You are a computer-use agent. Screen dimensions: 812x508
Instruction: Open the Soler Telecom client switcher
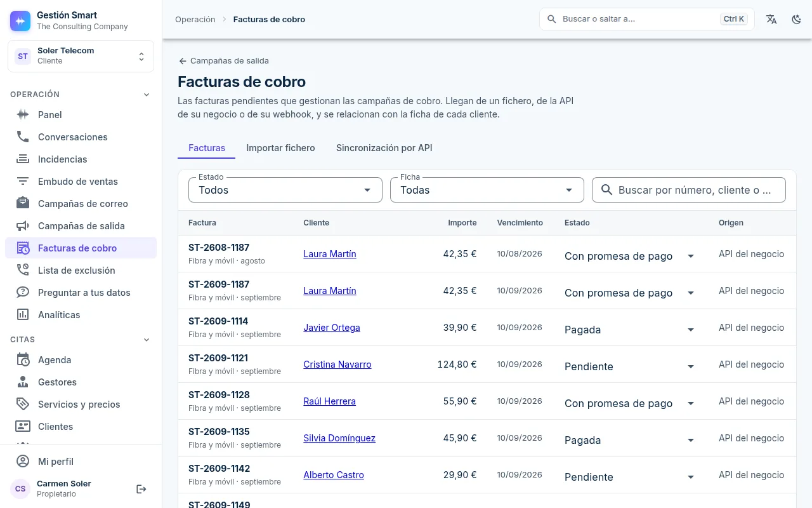(81, 56)
